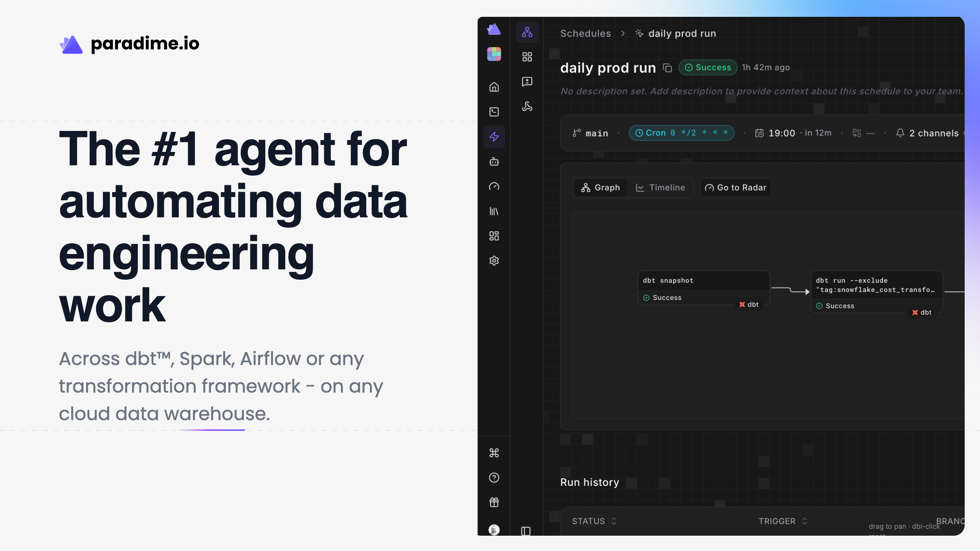Click the 1h 42m ago timestamp
980x551 pixels.
[x=766, y=67]
